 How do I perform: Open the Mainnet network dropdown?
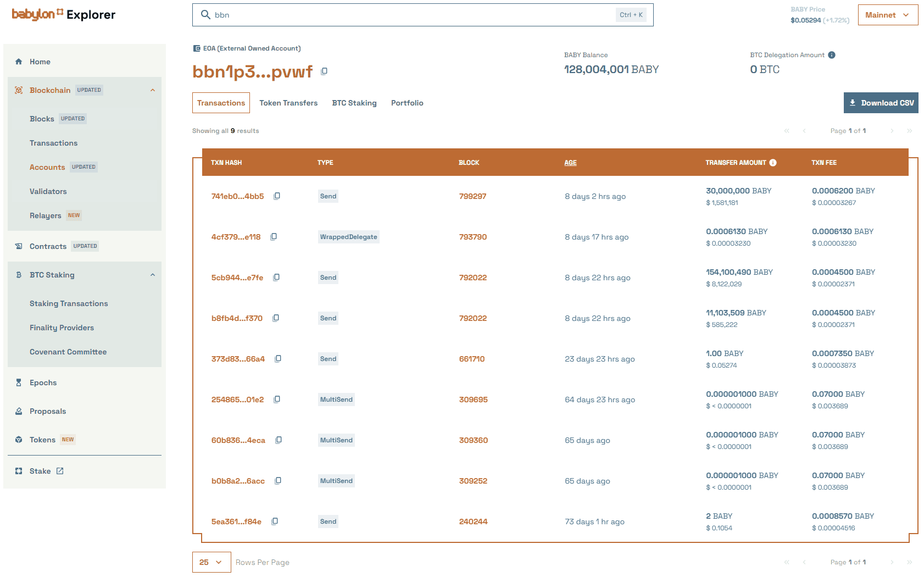[888, 15]
